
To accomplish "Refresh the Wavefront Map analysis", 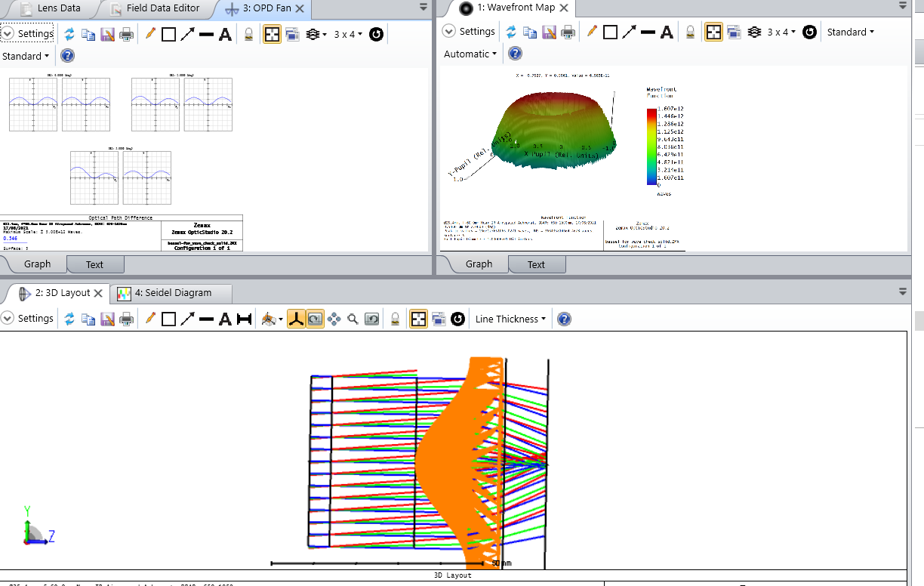I will (511, 32).
